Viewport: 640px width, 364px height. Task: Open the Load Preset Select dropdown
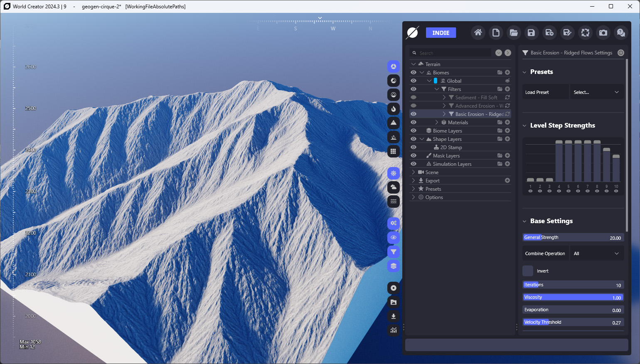(596, 92)
